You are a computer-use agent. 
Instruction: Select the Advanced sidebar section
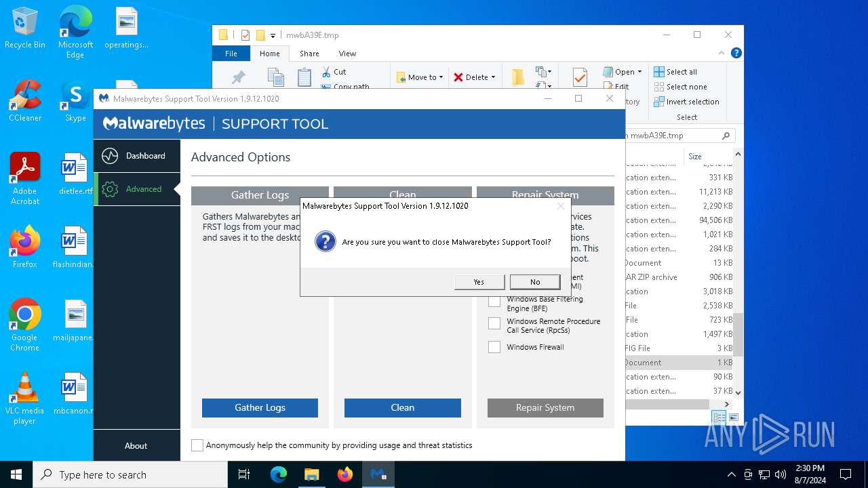137,189
